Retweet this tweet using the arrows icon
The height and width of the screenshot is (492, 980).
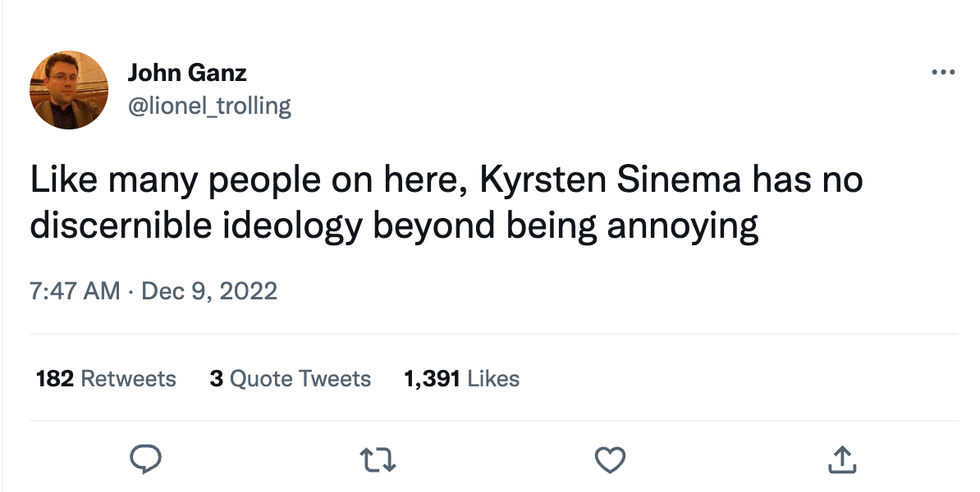point(377,459)
